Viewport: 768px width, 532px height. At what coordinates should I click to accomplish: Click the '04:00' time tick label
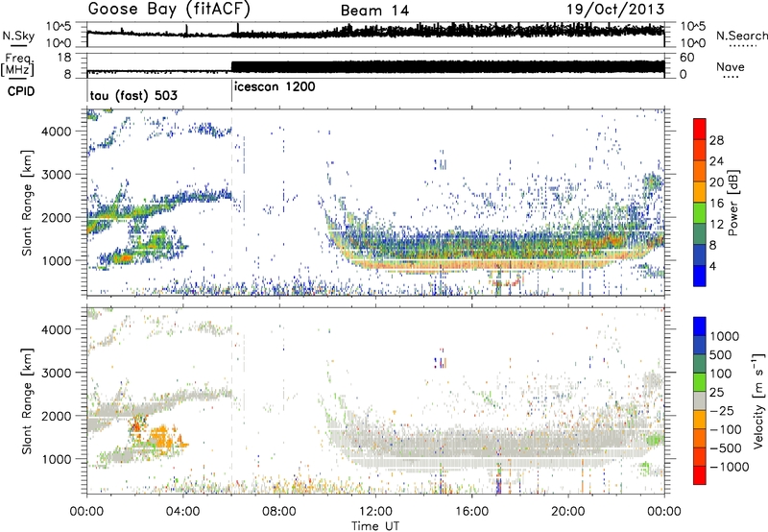pyautogui.click(x=183, y=512)
